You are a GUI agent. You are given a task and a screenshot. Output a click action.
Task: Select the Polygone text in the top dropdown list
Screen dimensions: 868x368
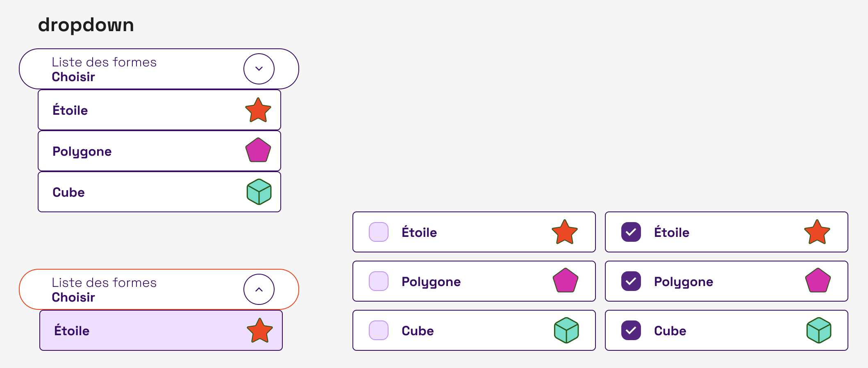coord(82,152)
